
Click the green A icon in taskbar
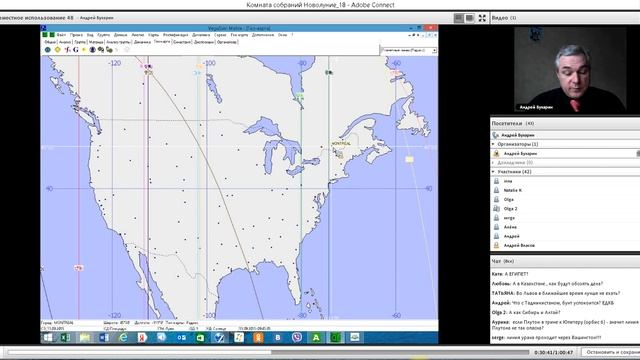[x=316, y=338]
